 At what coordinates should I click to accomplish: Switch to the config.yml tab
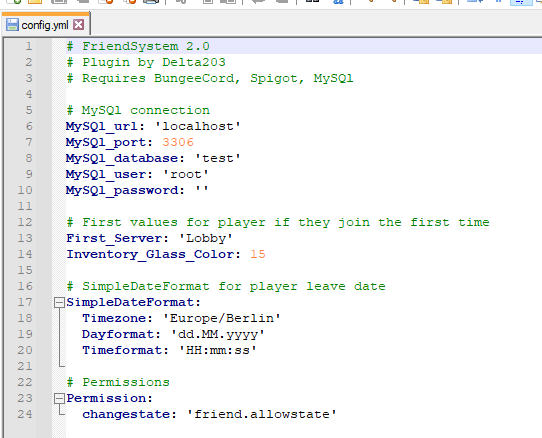pos(46,25)
